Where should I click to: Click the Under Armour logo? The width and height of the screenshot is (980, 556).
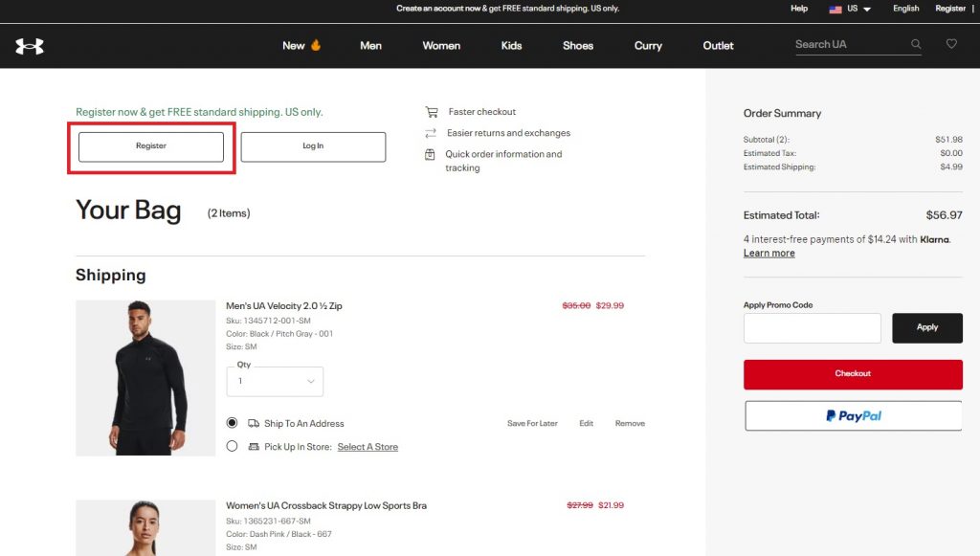[x=30, y=46]
